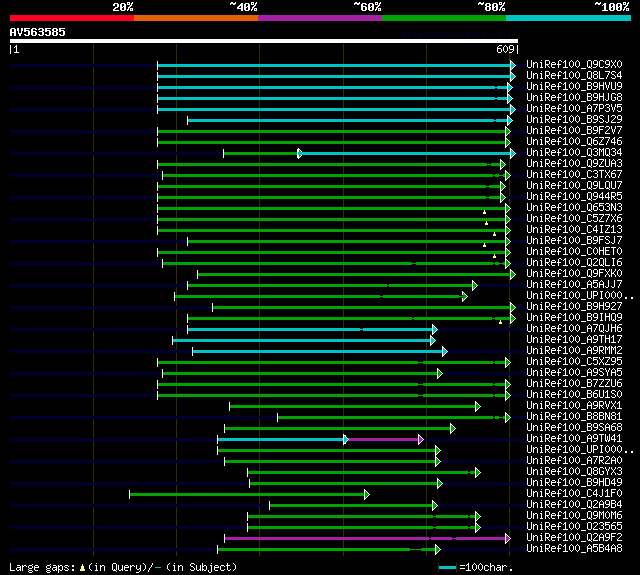Click the Large gaps legend text
This screenshot has width=640, height=575.
[x=123, y=567]
